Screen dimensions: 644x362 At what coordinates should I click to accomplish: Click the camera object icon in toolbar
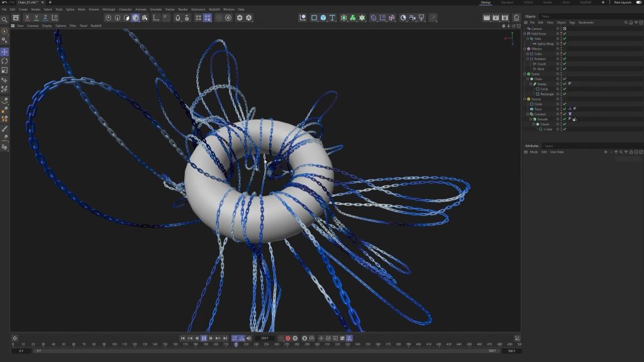pyautogui.click(x=412, y=18)
